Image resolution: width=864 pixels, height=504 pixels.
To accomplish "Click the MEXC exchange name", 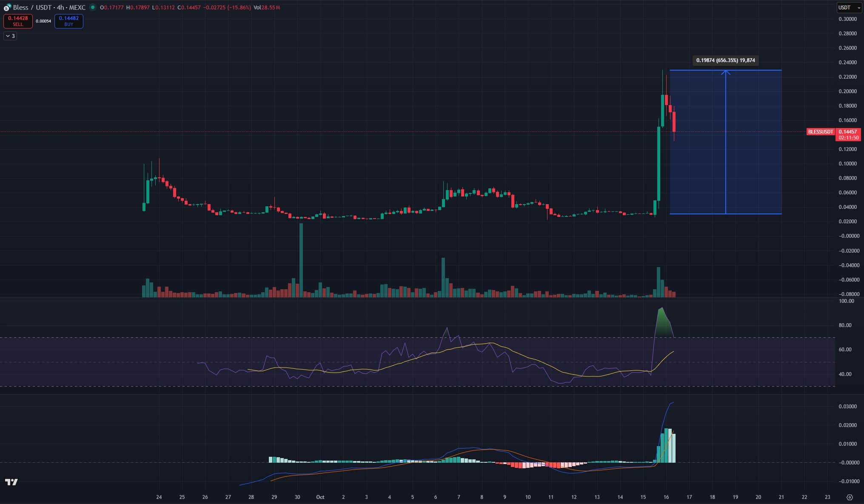I will pos(77,7).
